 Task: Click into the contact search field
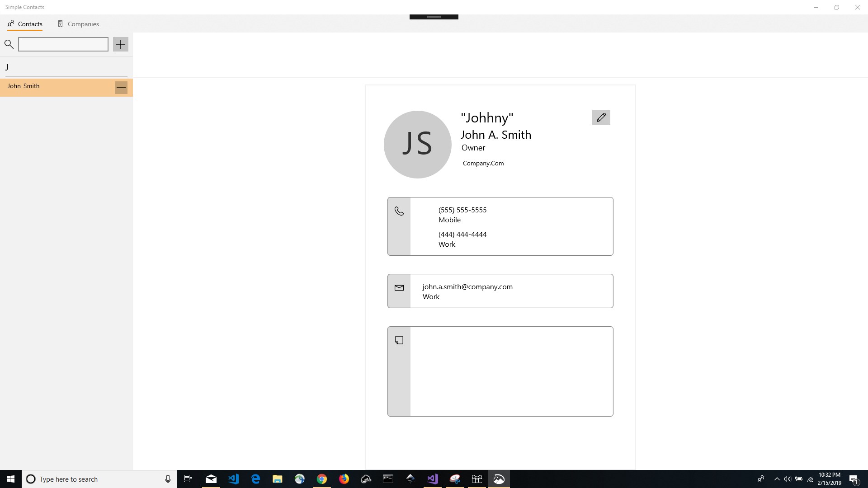[63, 44]
